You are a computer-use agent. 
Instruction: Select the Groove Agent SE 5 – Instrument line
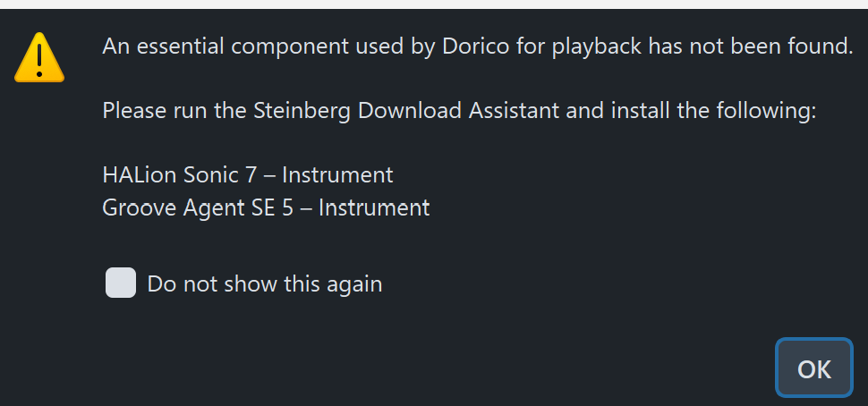(266, 207)
